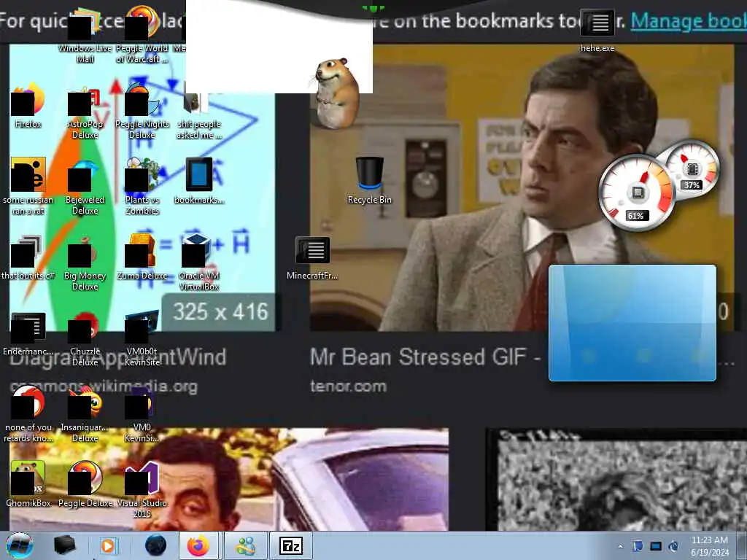This screenshot has width=747, height=560.
Task: Switch to the Firefox taskbar button
Action: pos(198,545)
